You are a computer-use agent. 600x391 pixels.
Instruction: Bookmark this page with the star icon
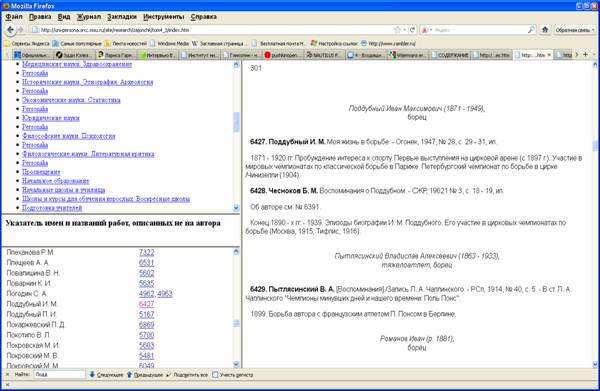pyautogui.click(x=398, y=30)
